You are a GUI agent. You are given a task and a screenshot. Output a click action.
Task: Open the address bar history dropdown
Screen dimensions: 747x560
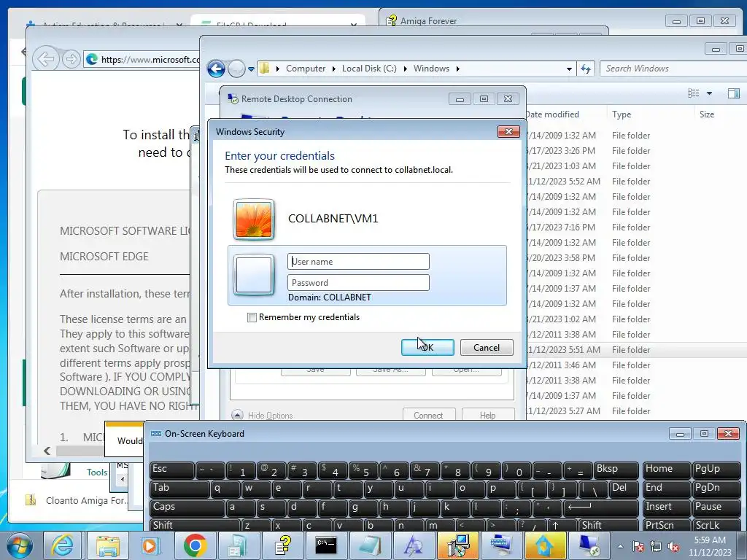click(569, 69)
